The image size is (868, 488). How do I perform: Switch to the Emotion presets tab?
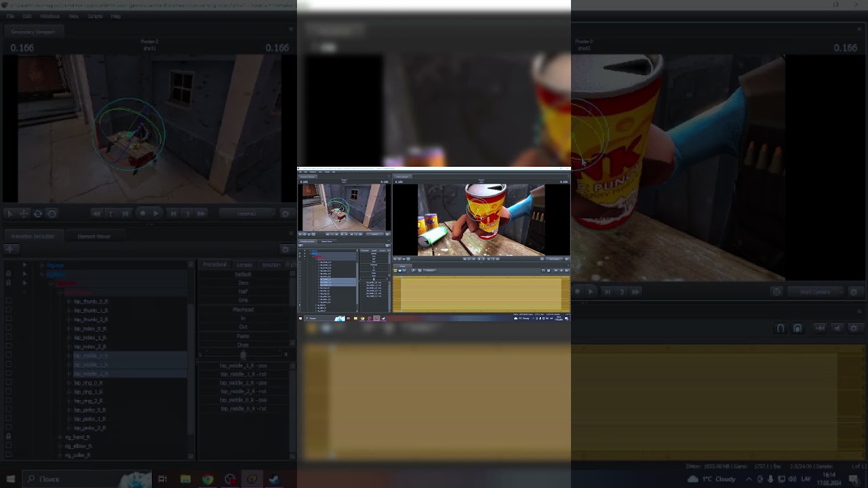(x=271, y=265)
